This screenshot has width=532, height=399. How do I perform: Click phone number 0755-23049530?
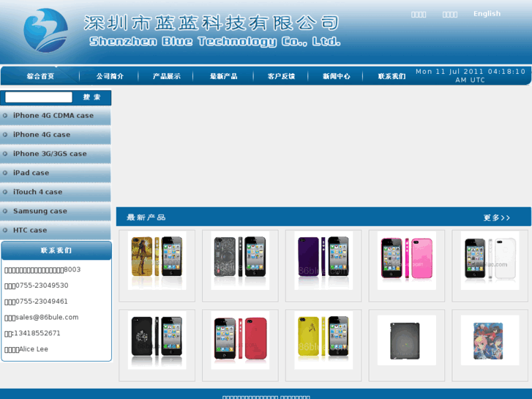coord(42,286)
